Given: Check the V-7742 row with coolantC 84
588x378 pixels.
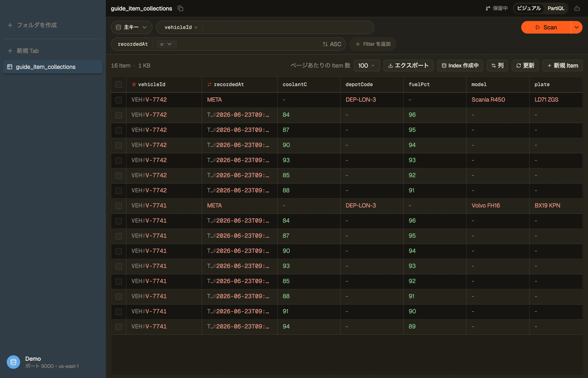Looking at the screenshot, I should (x=118, y=115).
